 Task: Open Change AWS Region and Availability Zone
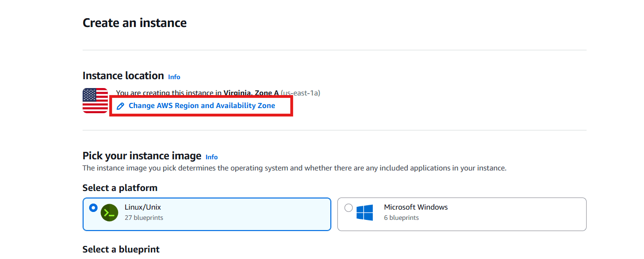pyautogui.click(x=202, y=106)
